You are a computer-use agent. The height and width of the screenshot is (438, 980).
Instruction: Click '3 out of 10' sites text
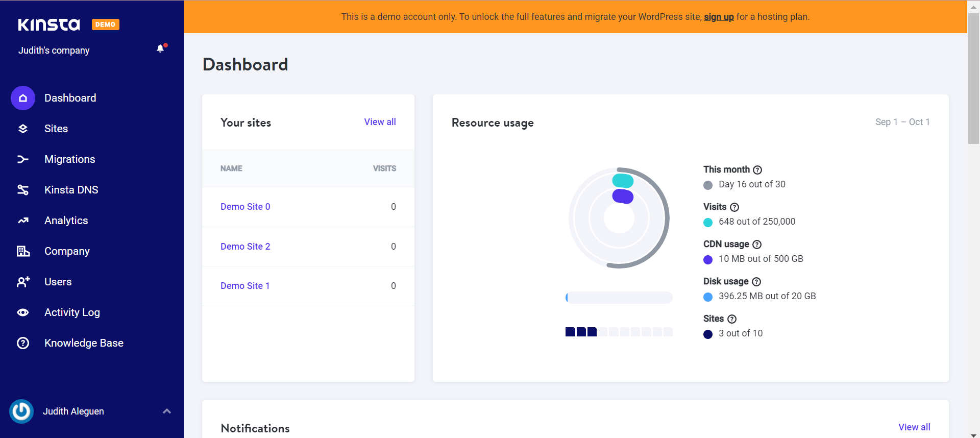pyautogui.click(x=741, y=333)
